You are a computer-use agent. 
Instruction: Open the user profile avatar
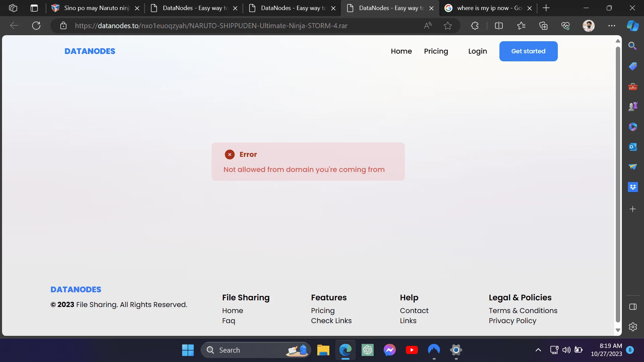click(589, 25)
